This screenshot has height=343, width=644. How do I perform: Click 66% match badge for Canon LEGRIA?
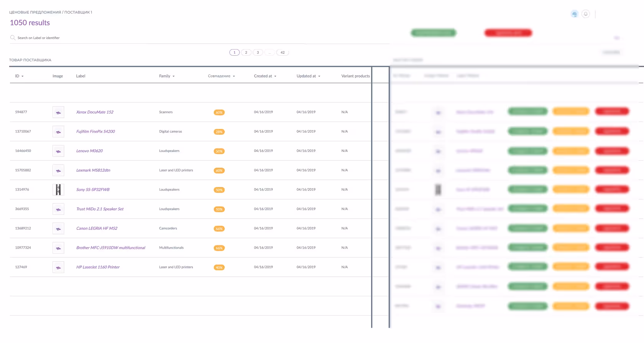click(219, 229)
